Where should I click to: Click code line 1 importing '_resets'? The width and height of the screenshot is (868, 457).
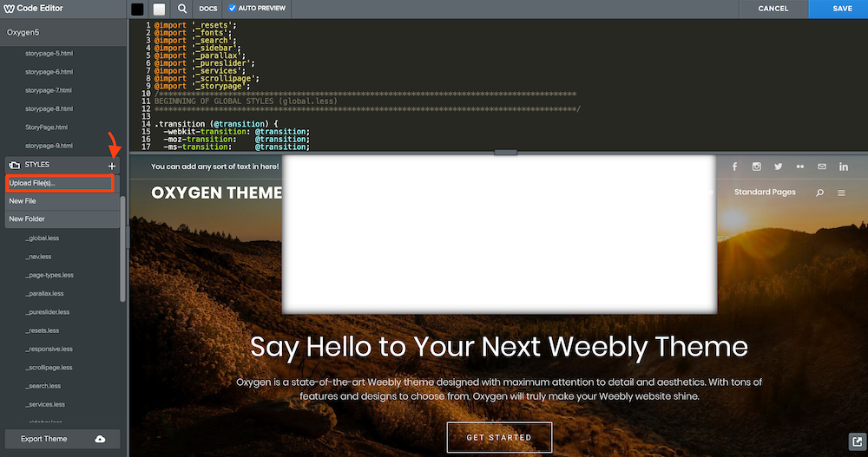(x=195, y=25)
